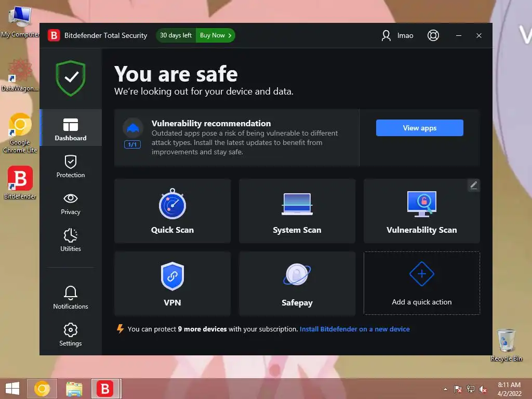Click the green shield status icon
This screenshot has width=532, height=399.
click(x=71, y=78)
